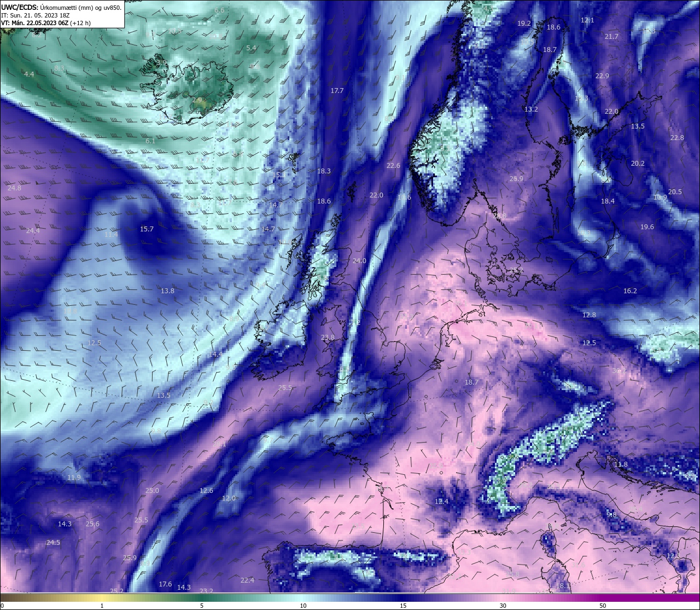Click the valid time "VT: Mán. 22.05.2023 06Z"

click(x=34, y=23)
